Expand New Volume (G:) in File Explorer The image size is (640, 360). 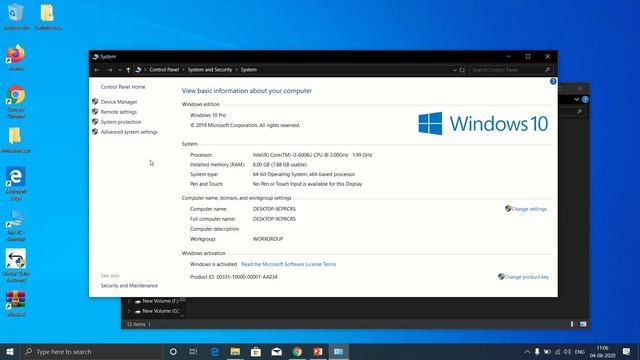click(x=129, y=311)
